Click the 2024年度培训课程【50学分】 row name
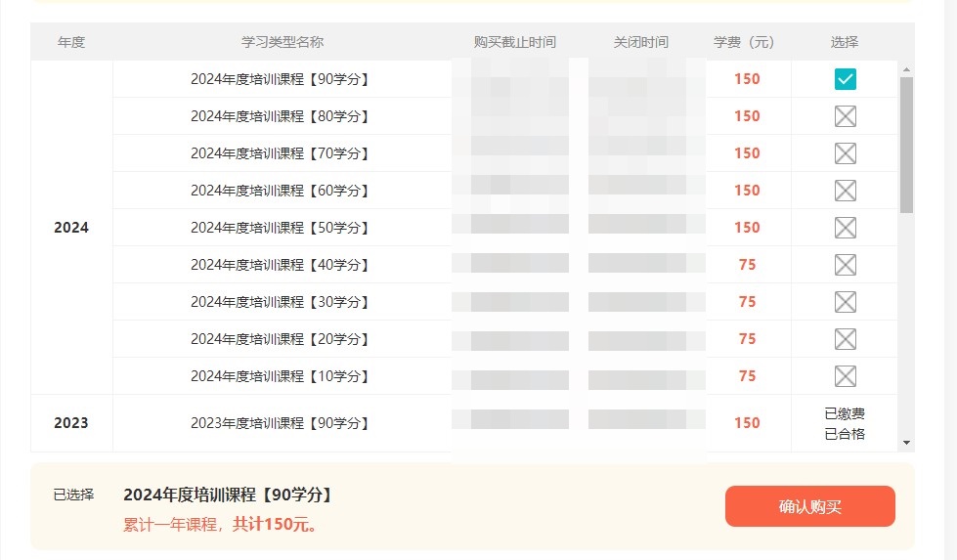Image resolution: width=957 pixels, height=560 pixels. [x=282, y=228]
